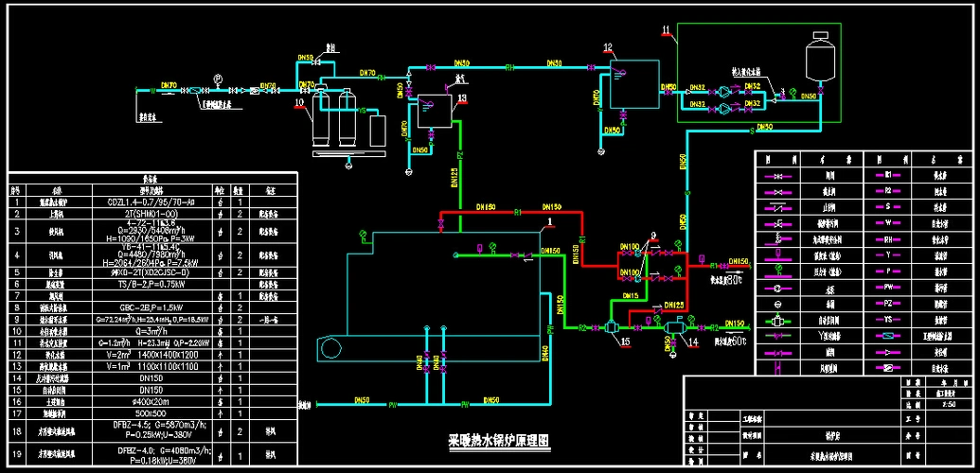This screenshot has width=980, height=473.
Task: Select the upper pump symbol inside box 11
Action: (x=726, y=93)
